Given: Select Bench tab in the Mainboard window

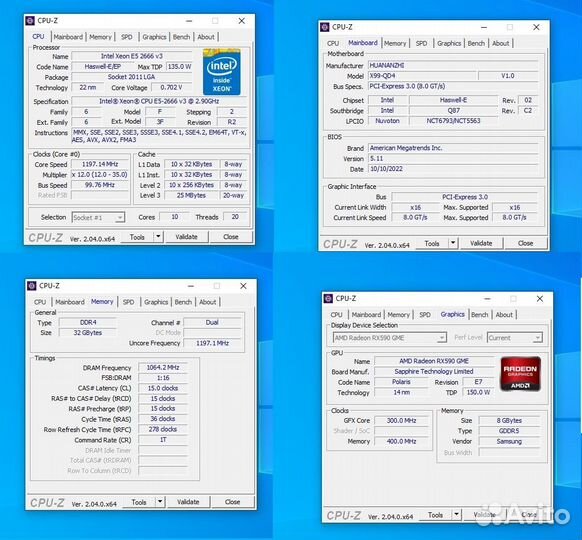Looking at the screenshot, I should (476, 43).
